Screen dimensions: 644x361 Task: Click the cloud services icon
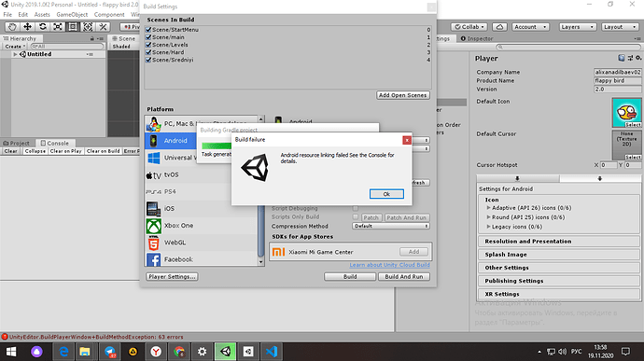(499, 27)
